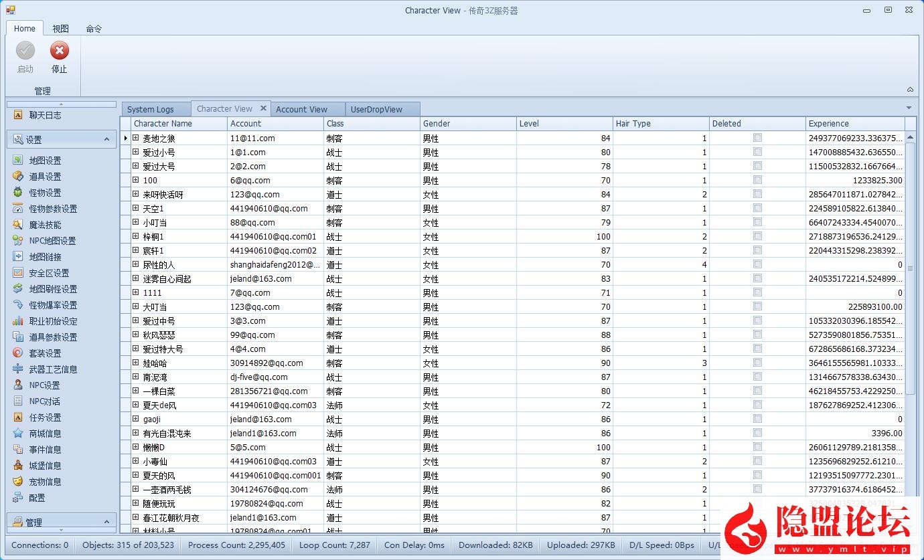Click the 安全区设置 safe zone icon
Viewport: 924px width, 560px height.
tap(18, 273)
